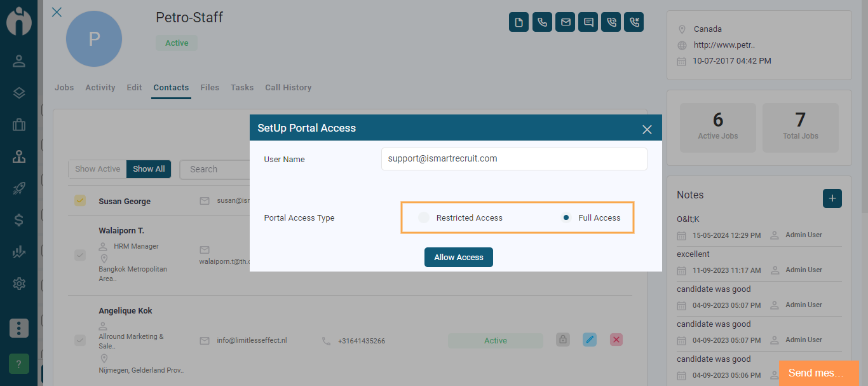This screenshot has width=868, height=386.
Task: Open the reports chart icon in sidebar
Action: click(x=19, y=252)
